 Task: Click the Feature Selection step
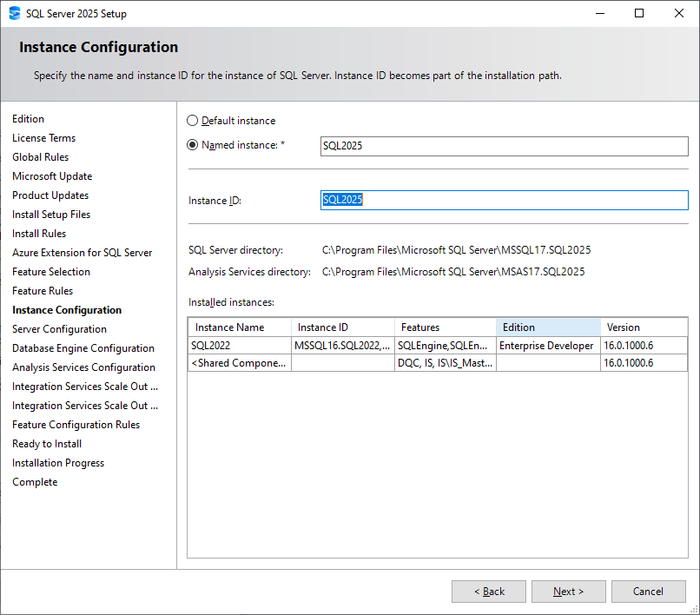click(51, 272)
